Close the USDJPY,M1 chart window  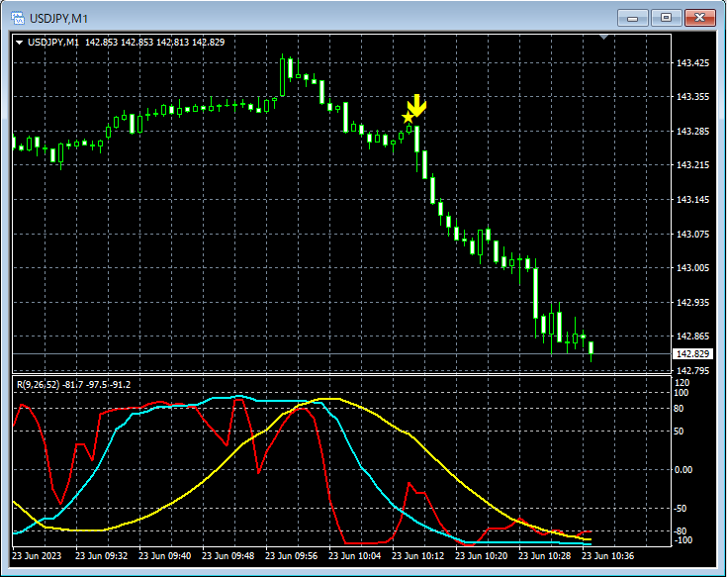click(x=699, y=18)
